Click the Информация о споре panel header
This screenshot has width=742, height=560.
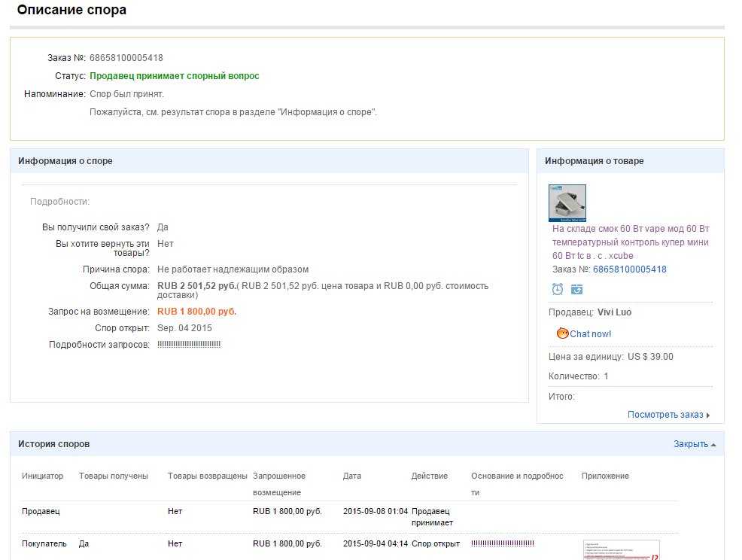tap(65, 161)
